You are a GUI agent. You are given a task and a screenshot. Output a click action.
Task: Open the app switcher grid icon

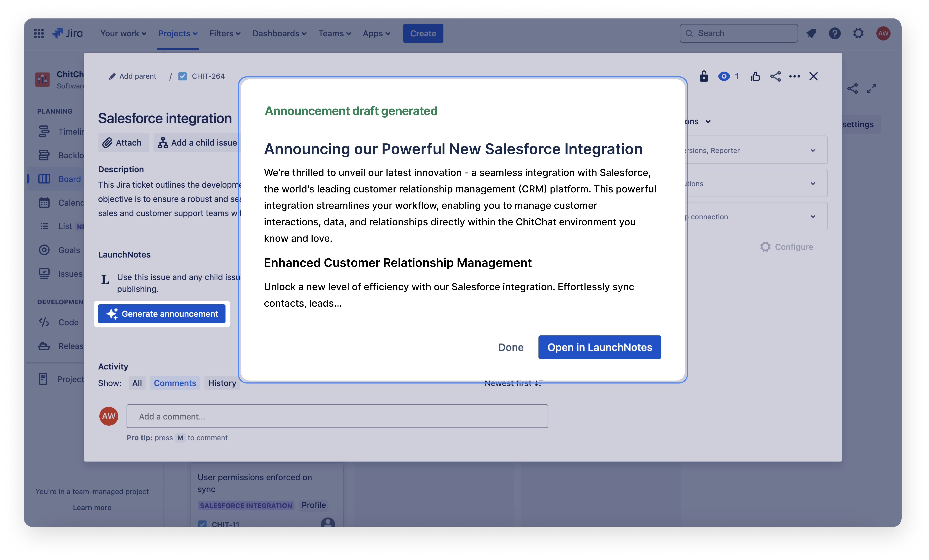39,33
